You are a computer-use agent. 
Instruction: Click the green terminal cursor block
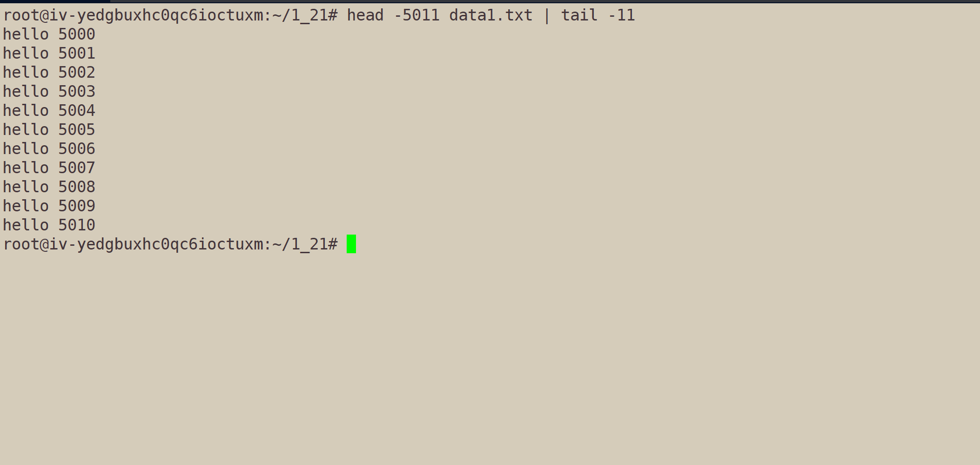[x=351, y=244]
